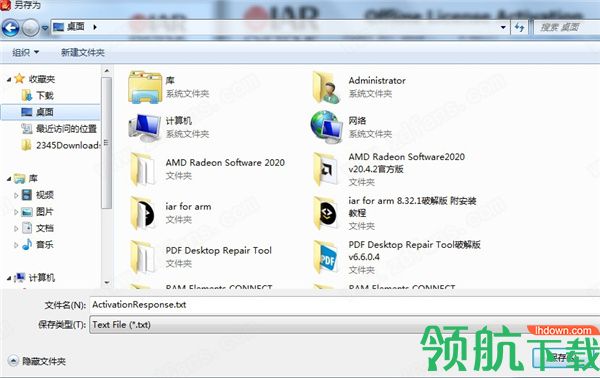
Task: Click the Administrator folder name
Action: point(377,80)
